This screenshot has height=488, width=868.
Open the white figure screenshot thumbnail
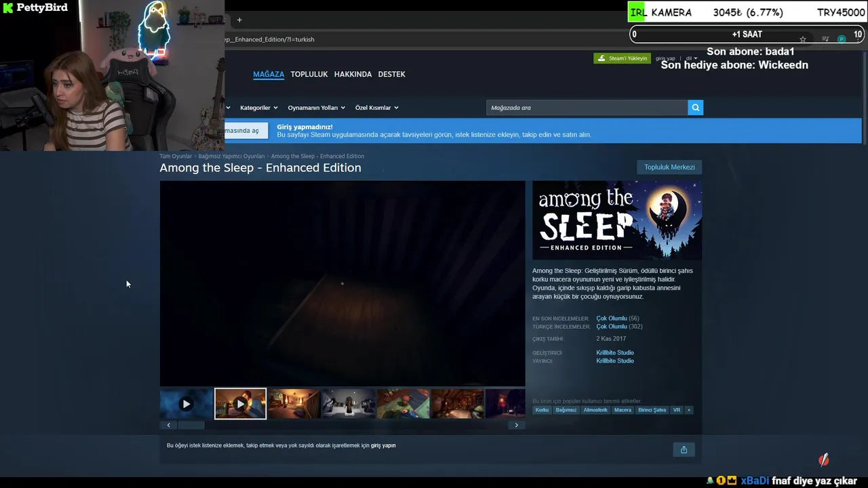[349, 404]
